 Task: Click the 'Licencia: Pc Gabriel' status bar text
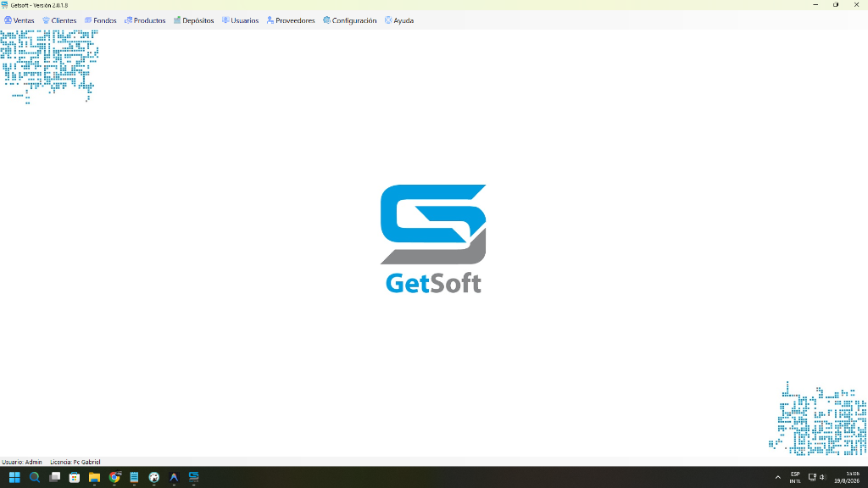click(75, 462)
